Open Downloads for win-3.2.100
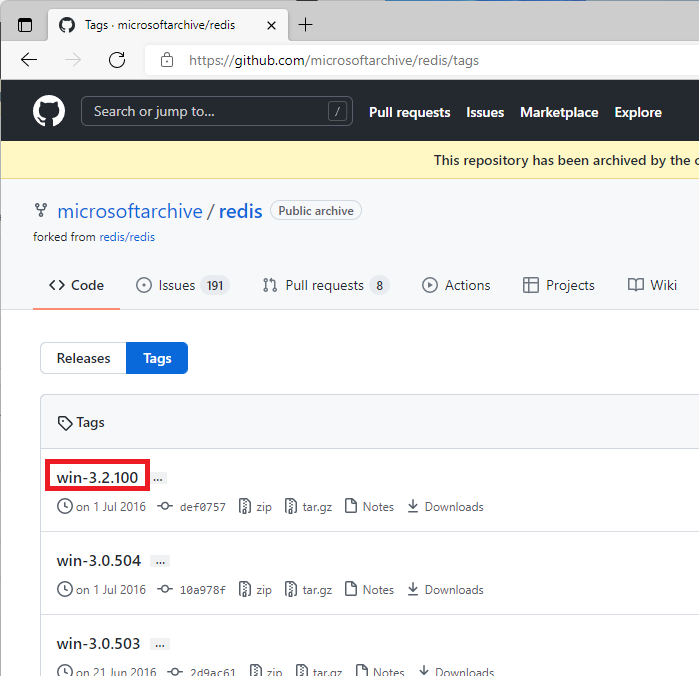Screen dimensions: 699x676 click(445, 507)
